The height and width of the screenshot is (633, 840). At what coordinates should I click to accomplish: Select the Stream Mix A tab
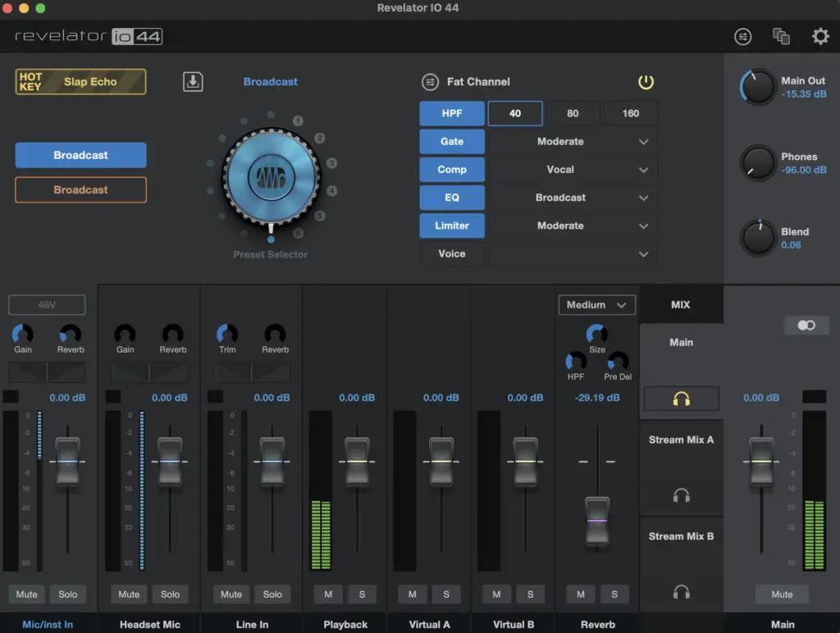(x=682, y=440)
